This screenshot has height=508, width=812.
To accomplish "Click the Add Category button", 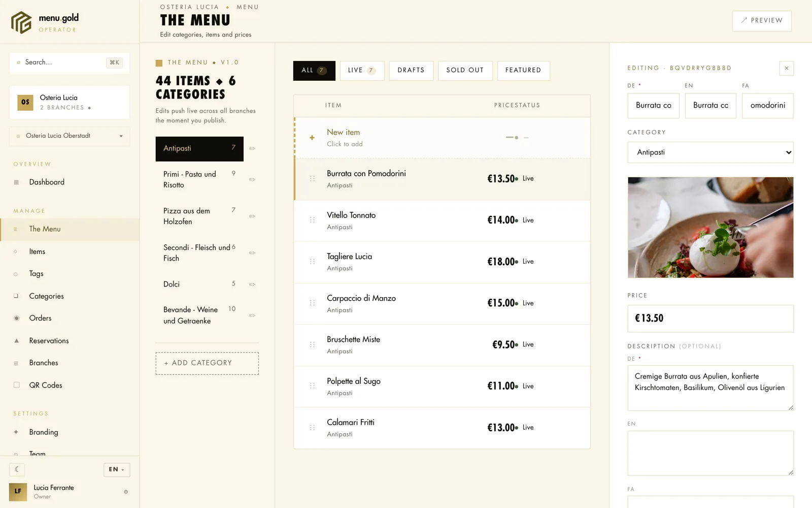I will [207, 363].
